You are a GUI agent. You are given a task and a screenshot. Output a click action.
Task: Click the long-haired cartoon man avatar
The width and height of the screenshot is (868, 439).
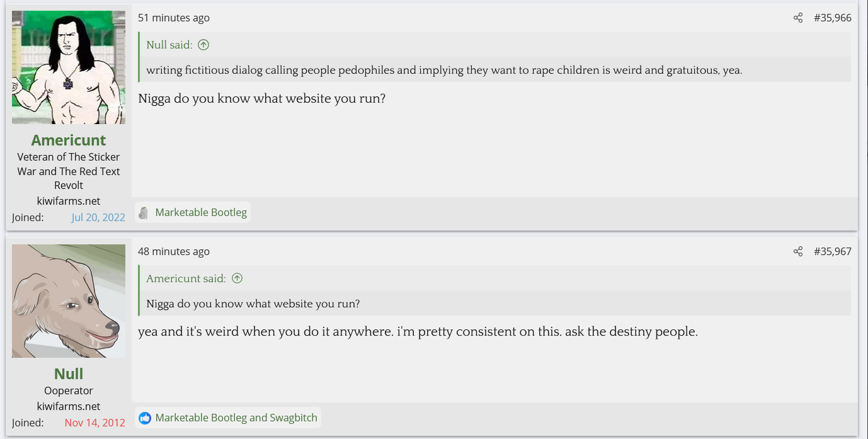(69, 67)
